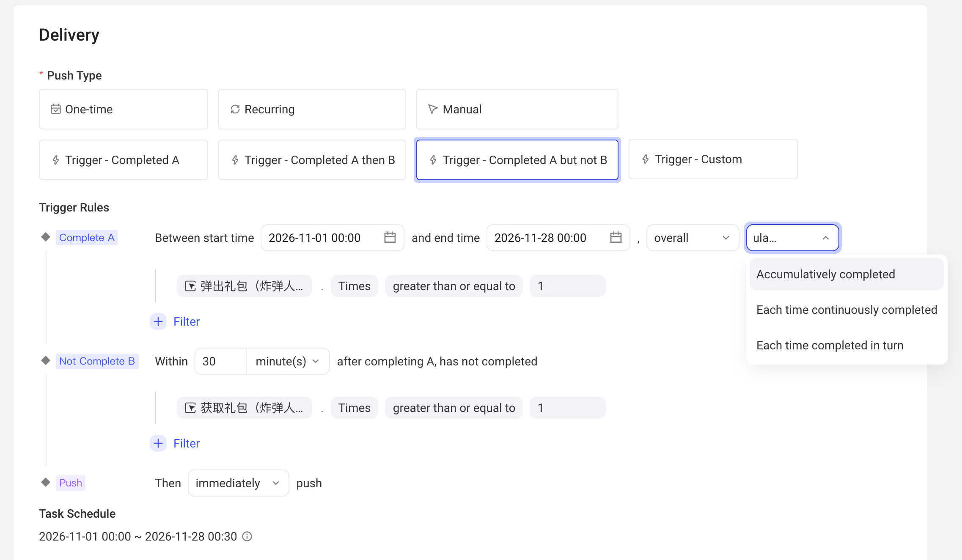Open Times selector in Complete A rule
This screenshot has width=962, height=560.
pos(354,286)
